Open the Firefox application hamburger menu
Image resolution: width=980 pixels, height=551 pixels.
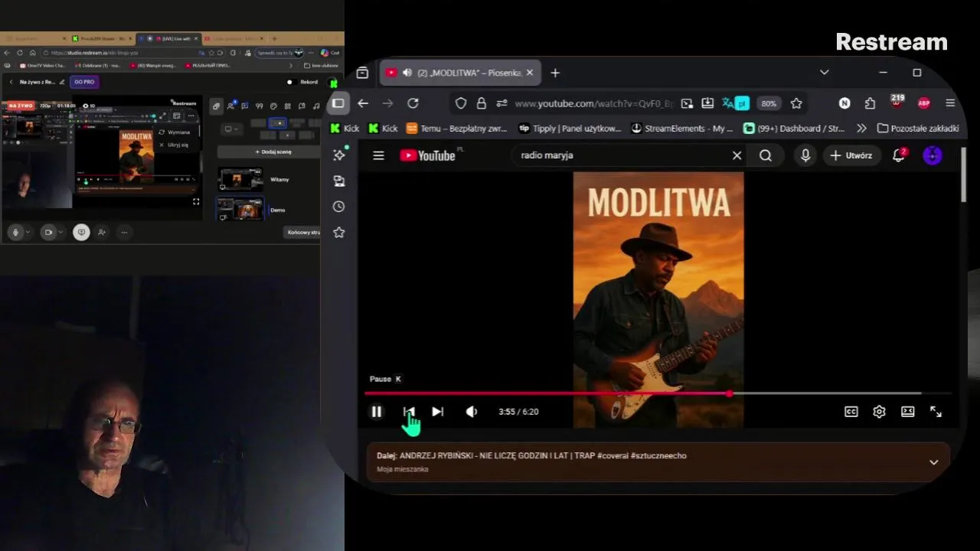(950, 103)
